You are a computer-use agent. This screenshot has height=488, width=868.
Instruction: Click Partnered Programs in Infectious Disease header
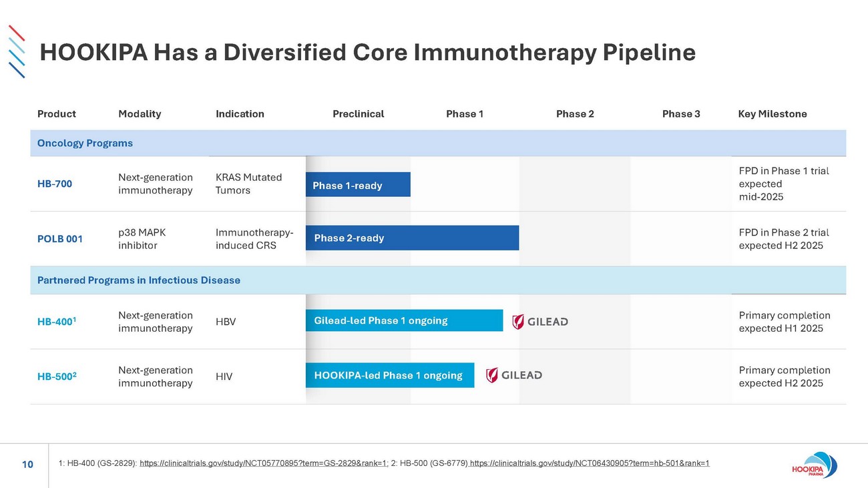(x=138, y=280)
